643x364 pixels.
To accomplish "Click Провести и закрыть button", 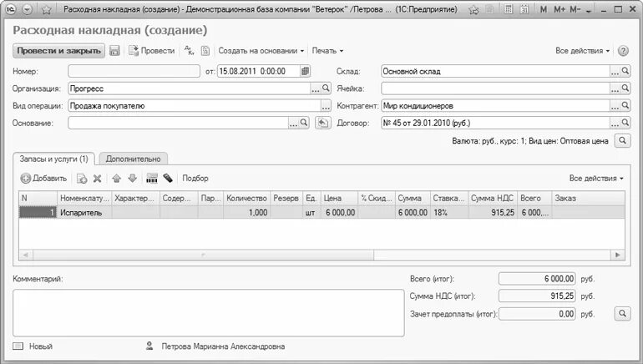I will point(58,51).
